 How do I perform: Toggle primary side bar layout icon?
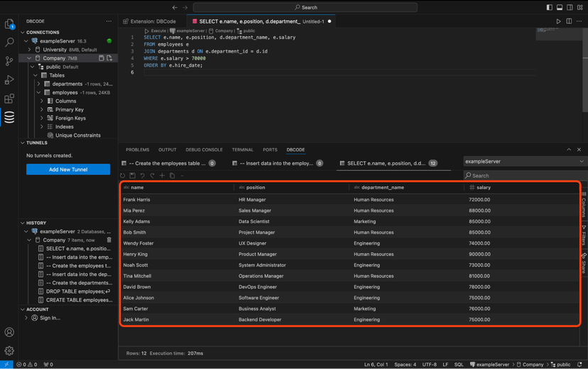550,7
